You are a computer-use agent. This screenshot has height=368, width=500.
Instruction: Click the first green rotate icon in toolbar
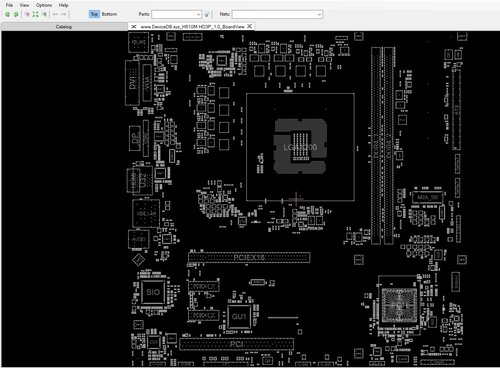point(7,14)
